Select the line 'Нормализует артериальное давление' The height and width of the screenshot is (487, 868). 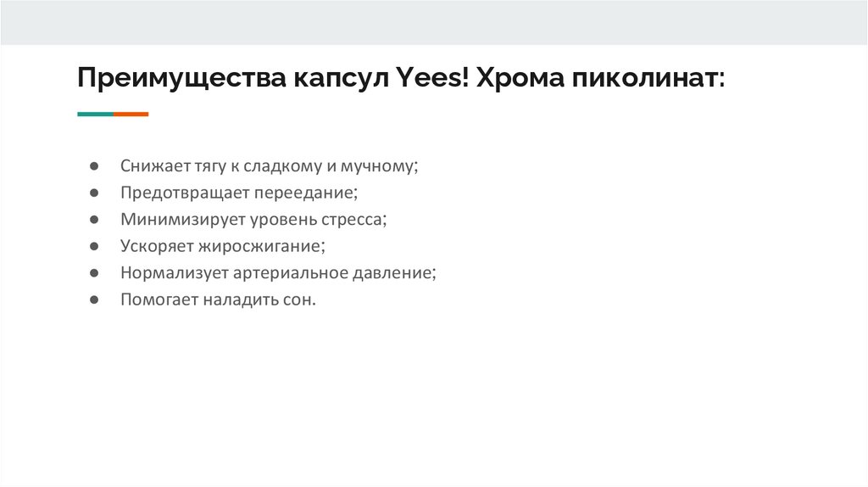(278, 273)
